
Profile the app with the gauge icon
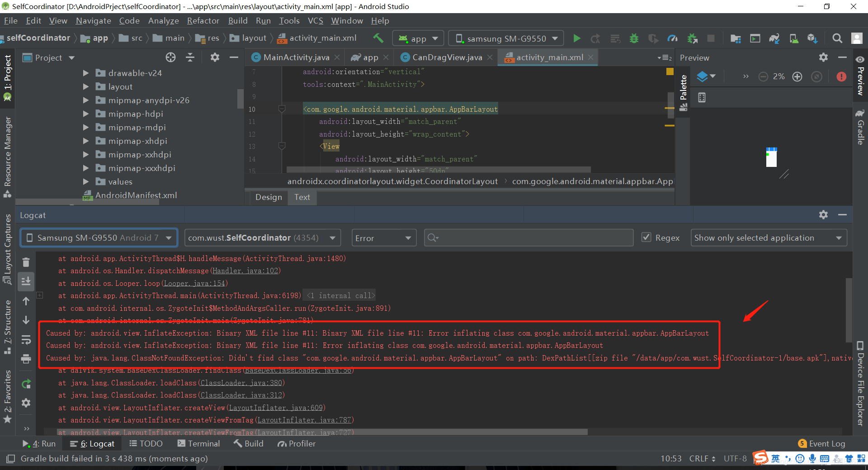673,38
